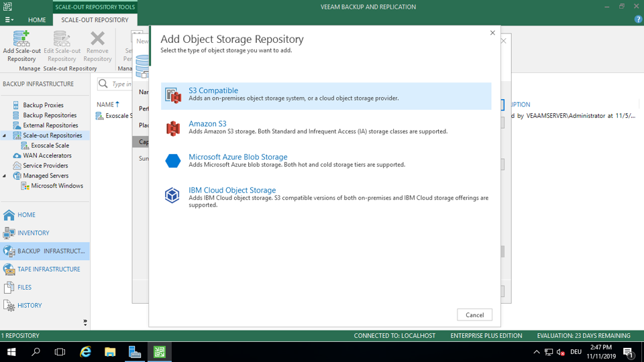Viewport: 644px width, 362px height.
Task: Open Internet Explorer from the taskbar
Action: point(85,352)
